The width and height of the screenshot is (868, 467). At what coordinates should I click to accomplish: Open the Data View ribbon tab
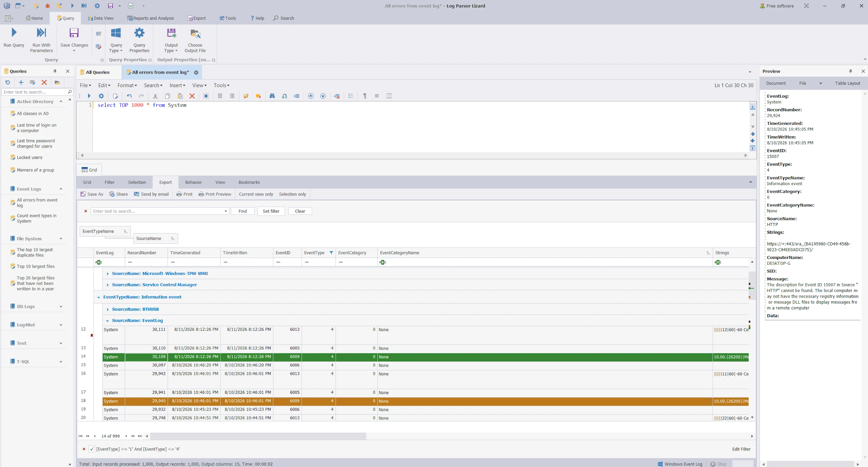100,18
